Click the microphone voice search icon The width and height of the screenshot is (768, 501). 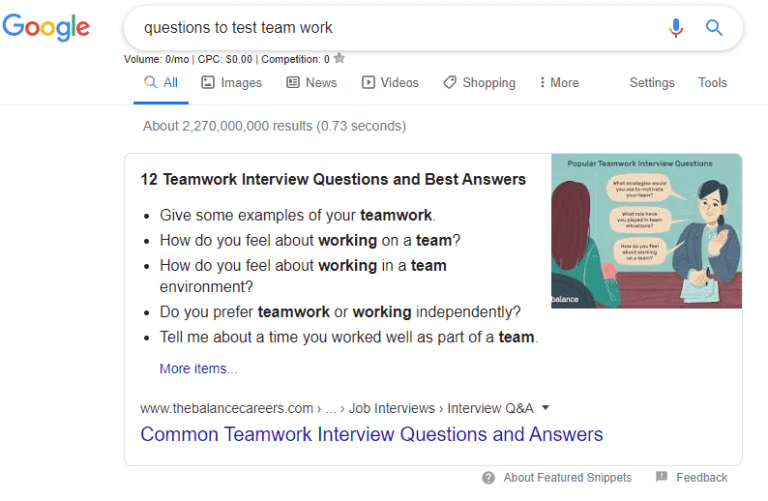click(x=676, y=28)
